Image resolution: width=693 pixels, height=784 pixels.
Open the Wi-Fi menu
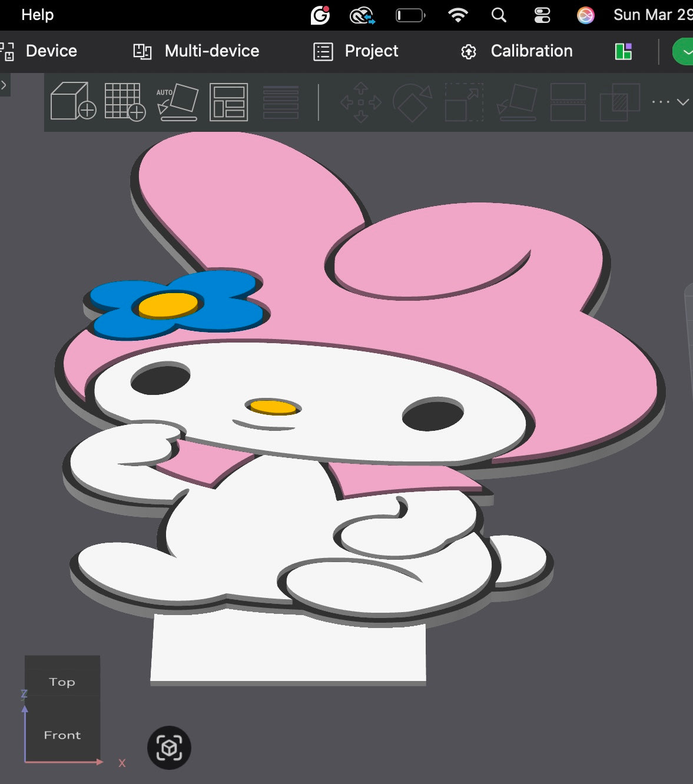(x=458, y=15)
